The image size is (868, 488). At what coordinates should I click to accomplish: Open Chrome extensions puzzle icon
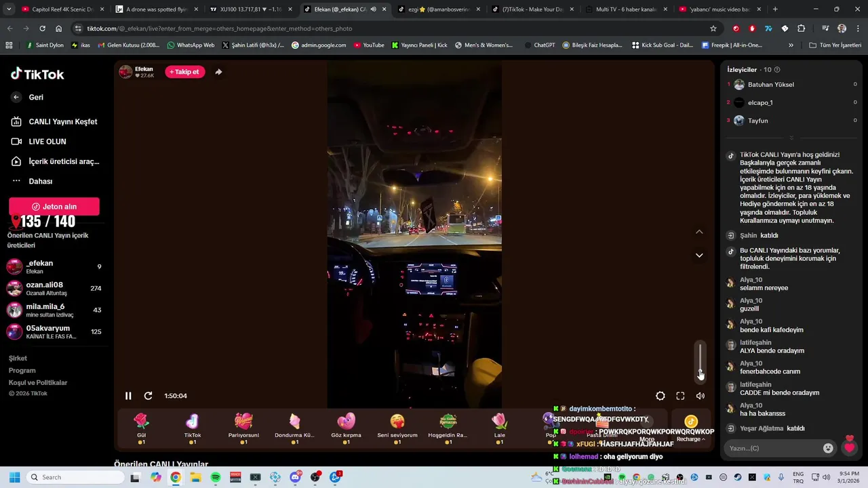[x=801, y=28]
